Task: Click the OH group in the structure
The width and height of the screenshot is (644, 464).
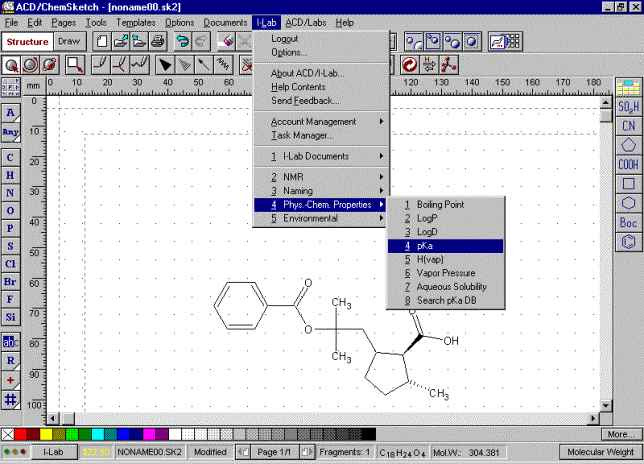Action: [x=451, y=341]
